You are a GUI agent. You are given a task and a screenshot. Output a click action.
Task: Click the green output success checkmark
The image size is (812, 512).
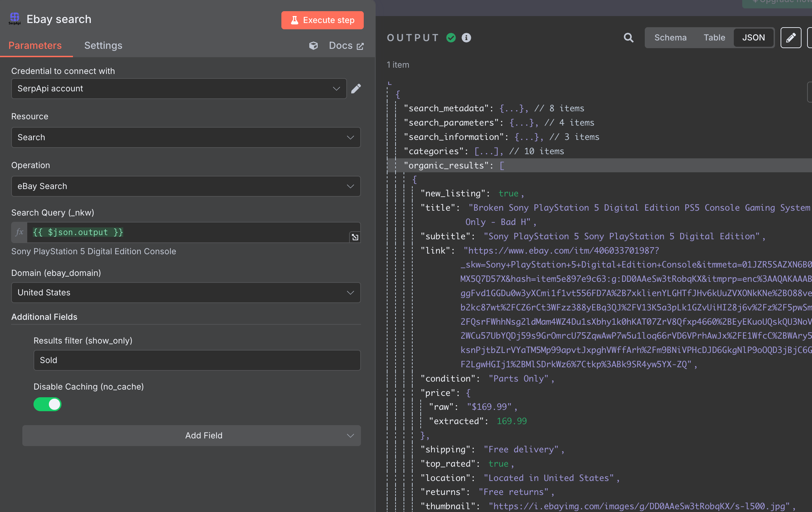(451, 38)
